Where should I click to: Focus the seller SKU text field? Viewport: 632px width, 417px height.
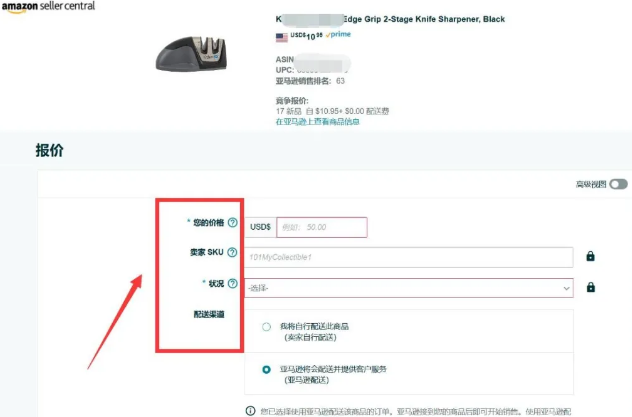[409, 257]
